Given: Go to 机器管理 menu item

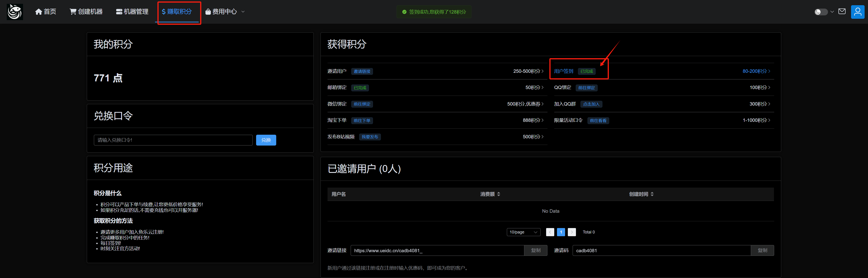Looking at the screenshot, I should pyautogui.click(x=136, y=12).
